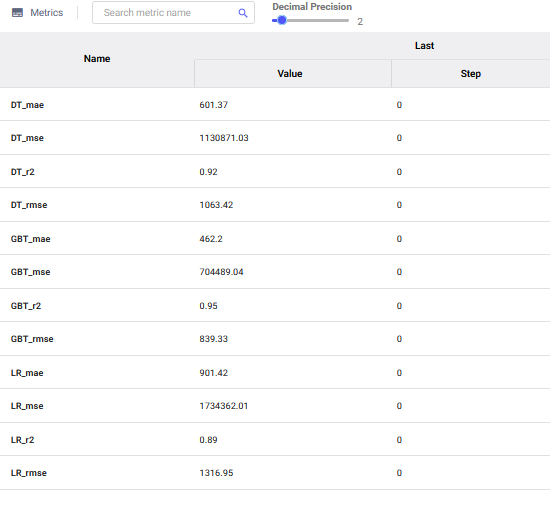The width and height of the screenshot is (550, 508).
Task: Click the Step 0 cell for DT_mae
Action: tap(399, 105)
